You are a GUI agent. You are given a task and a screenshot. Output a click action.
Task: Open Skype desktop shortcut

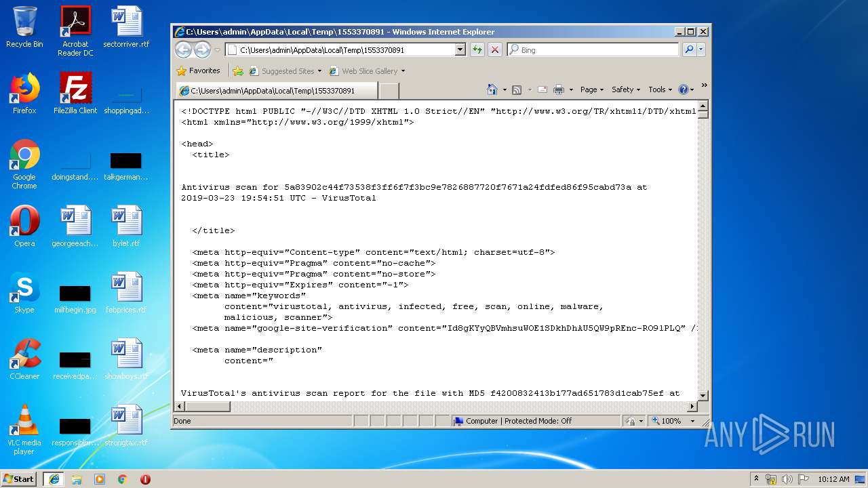[x=24, y=293]
